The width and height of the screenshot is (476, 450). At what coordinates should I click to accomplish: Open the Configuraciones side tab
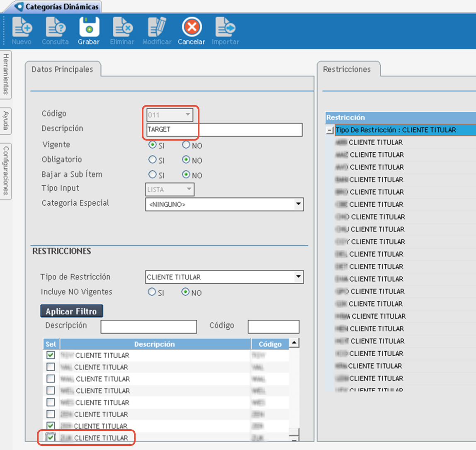(6, 171)
